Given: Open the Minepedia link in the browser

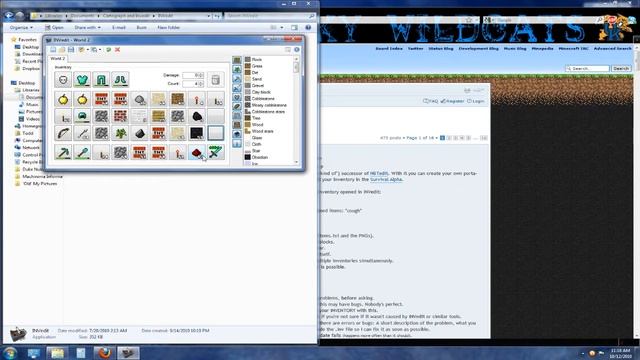Looking at the screenshot, I should [542, 48].
